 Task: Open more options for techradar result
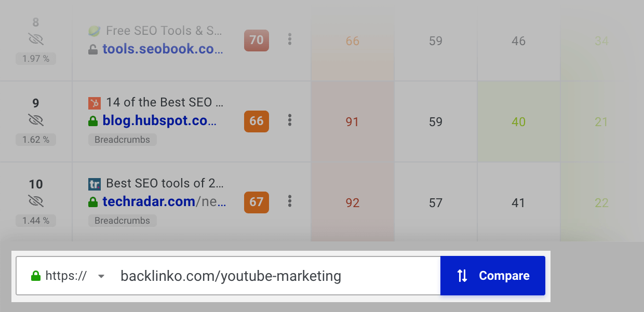[x=290, y=201]
